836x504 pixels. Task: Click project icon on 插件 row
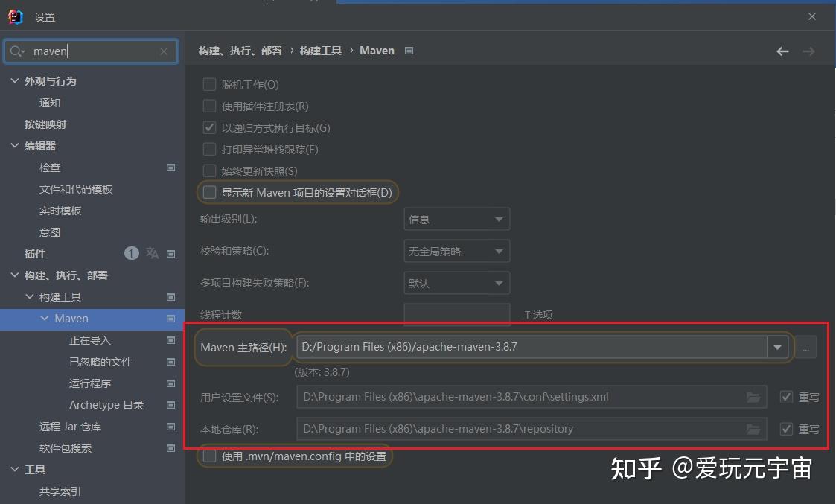[x=170, y=254]
